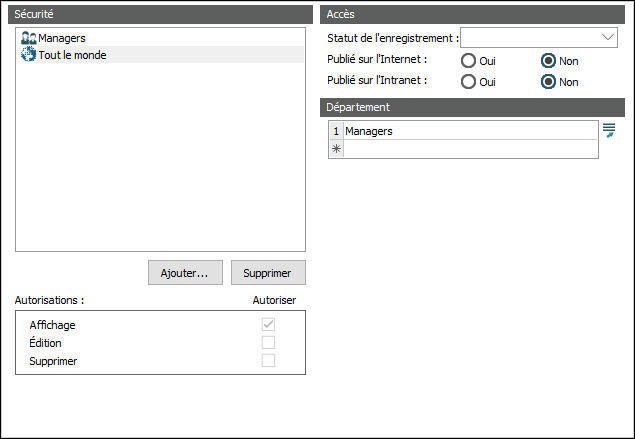Expand the Statut de l'enregistrement dropdown arrow
635x439 pixels.
click(609, 38)
